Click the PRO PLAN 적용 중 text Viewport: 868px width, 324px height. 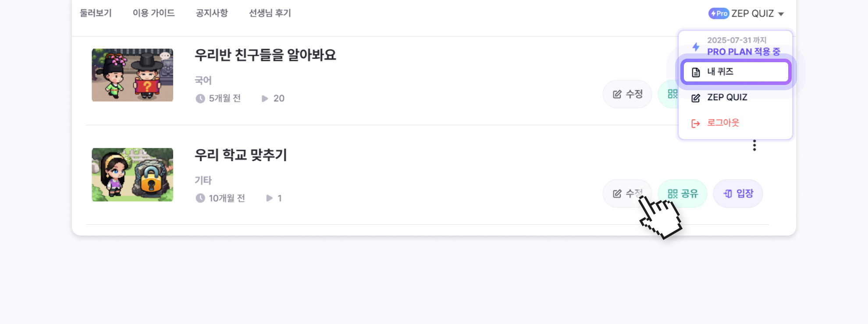pyautogui.click(x=743, y=52)
